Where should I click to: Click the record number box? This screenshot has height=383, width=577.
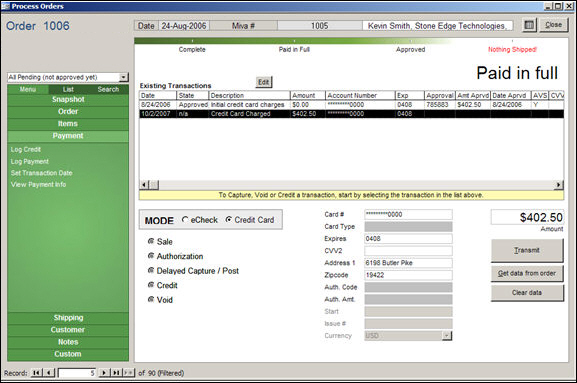77,373
